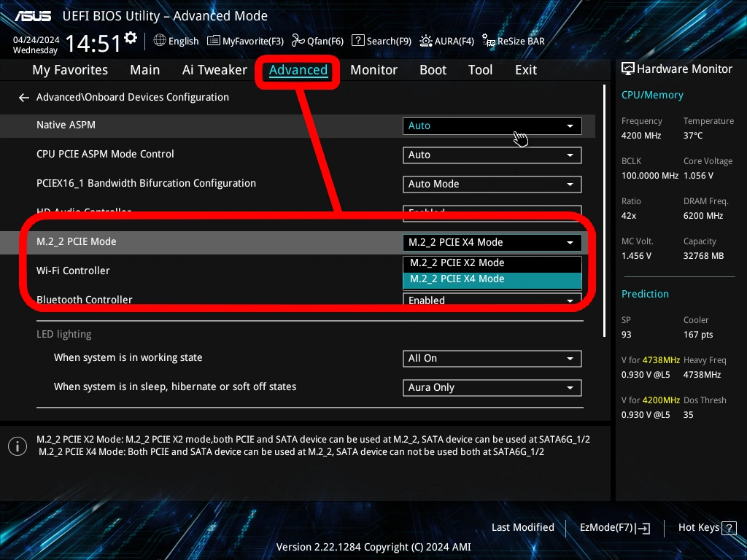
Task: Go back using the left arrow icon
Action: coord(24,98)
